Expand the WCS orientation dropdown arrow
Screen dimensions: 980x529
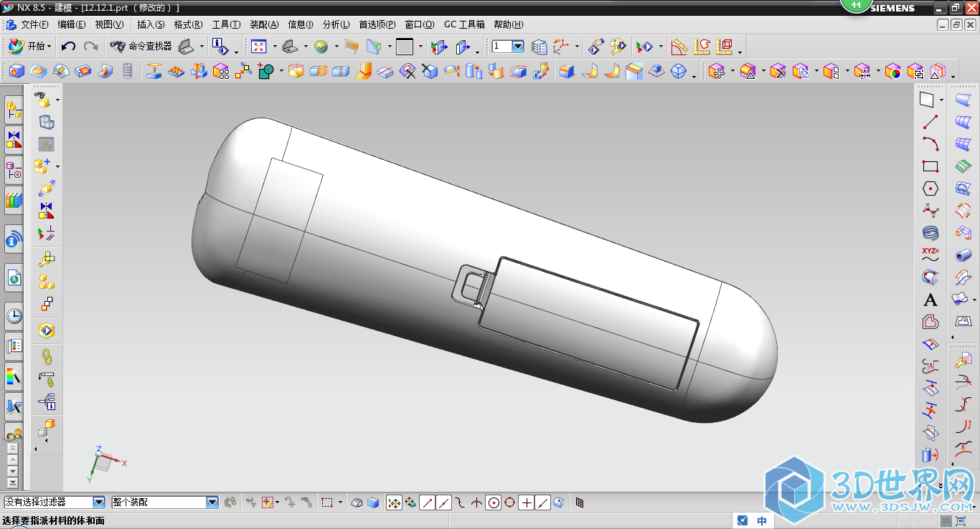(577, 47)
